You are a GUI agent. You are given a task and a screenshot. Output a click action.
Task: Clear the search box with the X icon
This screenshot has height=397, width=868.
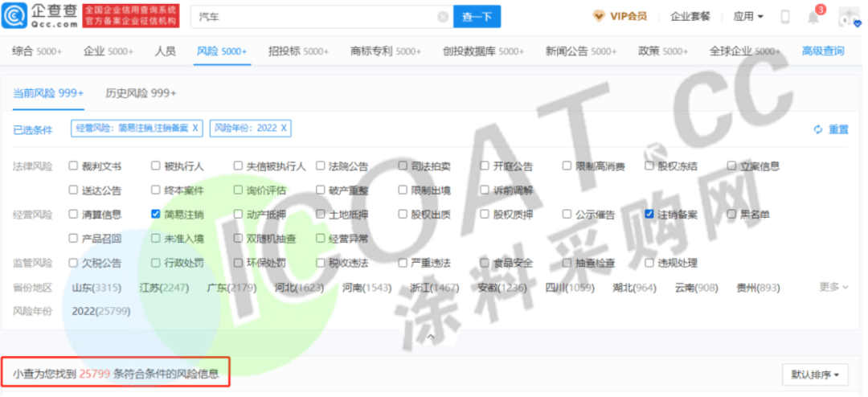[x=443, y=17]
